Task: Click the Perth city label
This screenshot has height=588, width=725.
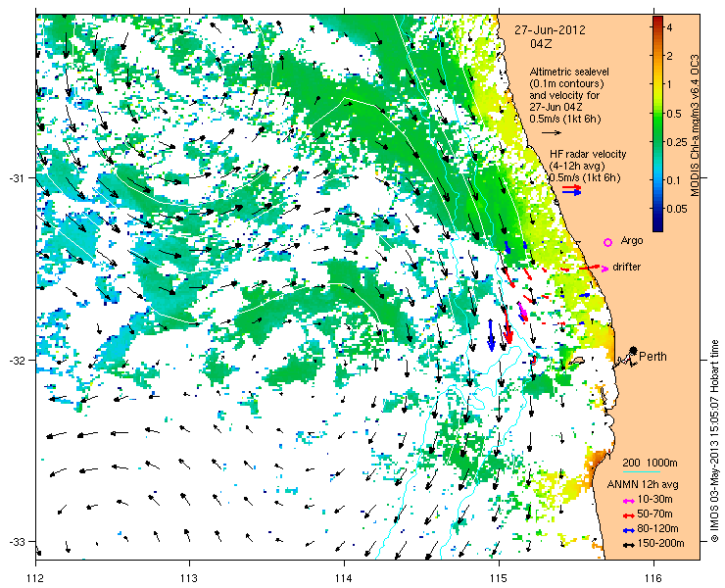Action: click(x=652, y=356)
